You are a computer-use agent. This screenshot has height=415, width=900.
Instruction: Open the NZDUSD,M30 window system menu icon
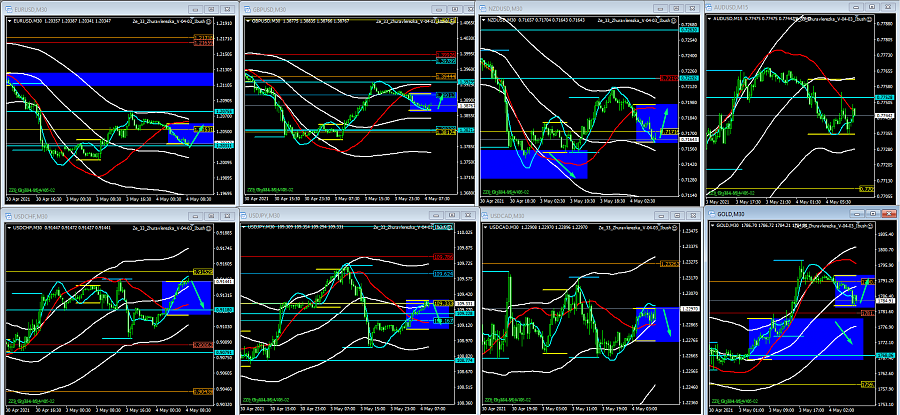pos(483,8)
